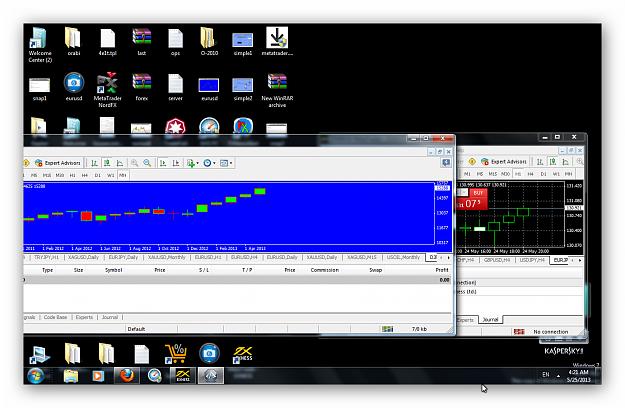Open Journal tab in right window terminal
This screenshot has height=408, width=625.
click(x=490, y=320)
